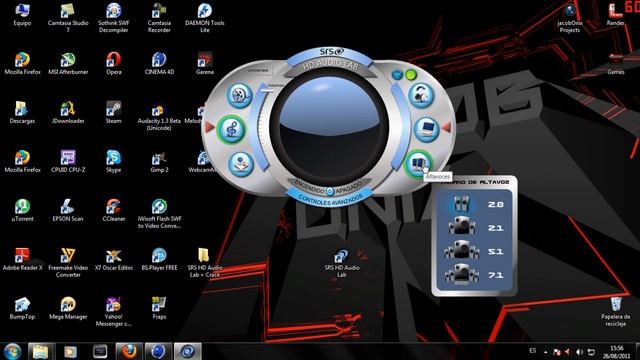The image size is (640, 360).
Task: Open X7 Oscar Editor icon
Action: (113, 260)
